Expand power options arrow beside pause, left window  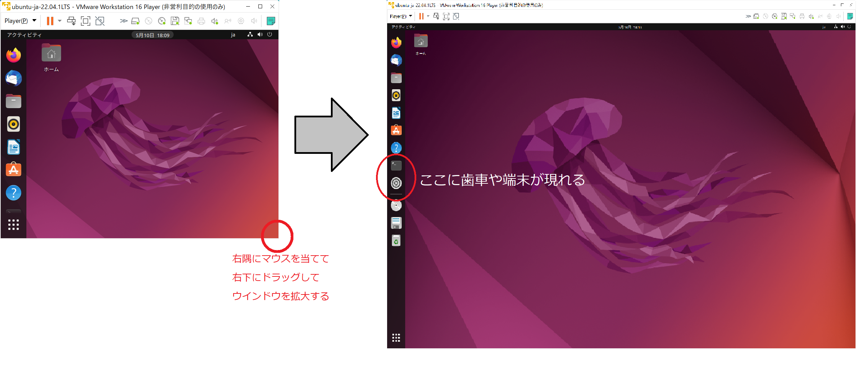pyautogui.click(x=60, y=21)
